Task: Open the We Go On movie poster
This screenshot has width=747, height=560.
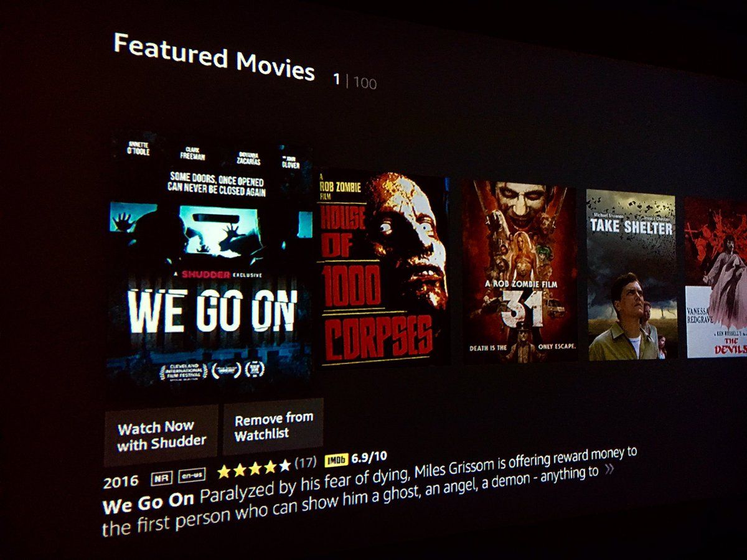Action: 210,261
